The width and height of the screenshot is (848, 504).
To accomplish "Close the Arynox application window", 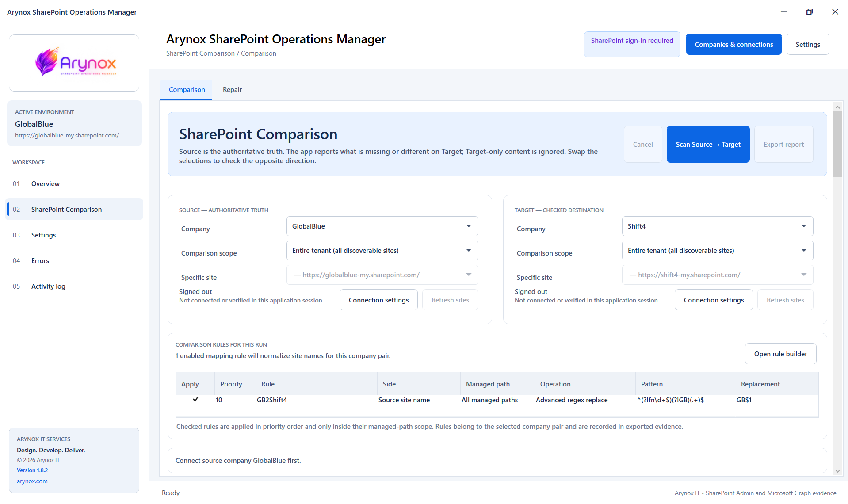I will [835, 12].
